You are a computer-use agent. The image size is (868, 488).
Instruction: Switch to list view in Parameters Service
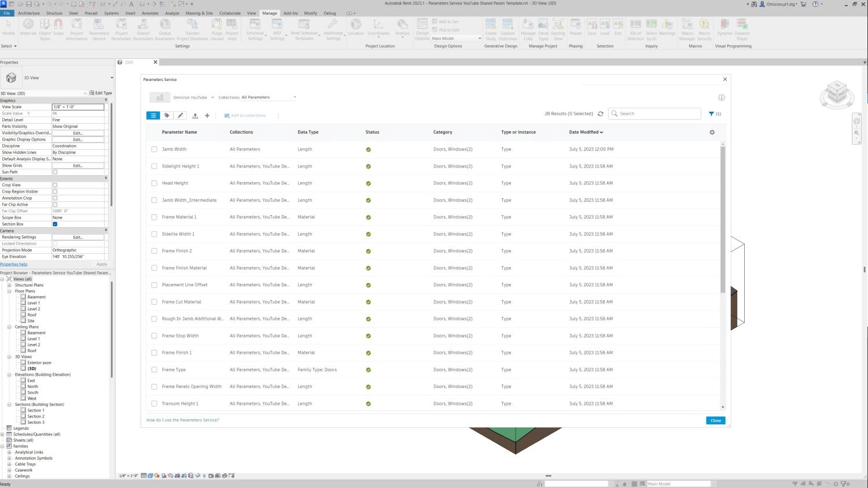click(153, 116)
